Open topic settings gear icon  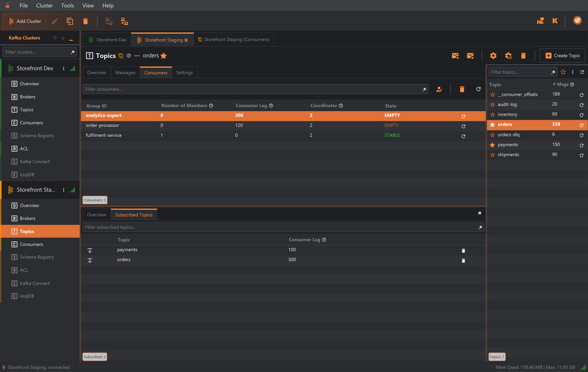pos(493,56)
